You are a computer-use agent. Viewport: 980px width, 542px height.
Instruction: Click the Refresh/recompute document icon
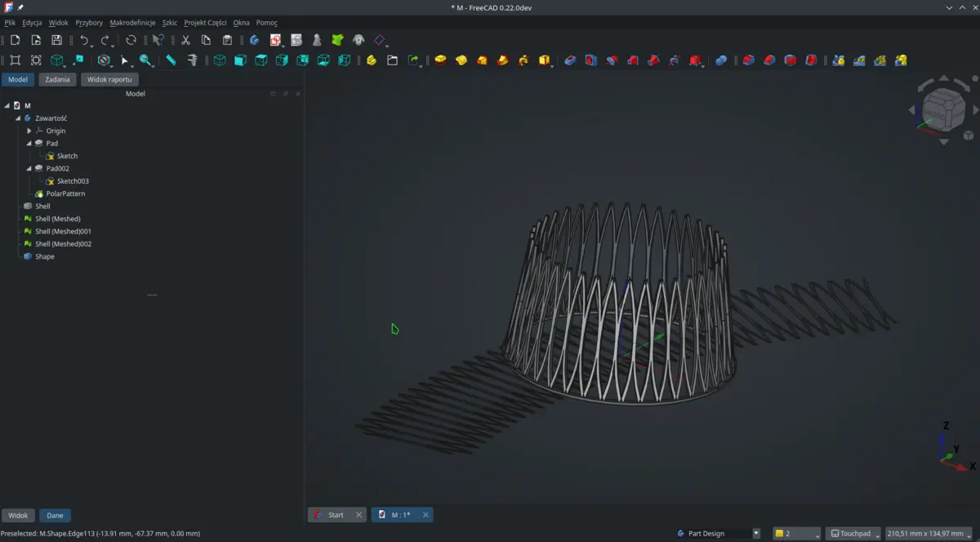[131, 39]
